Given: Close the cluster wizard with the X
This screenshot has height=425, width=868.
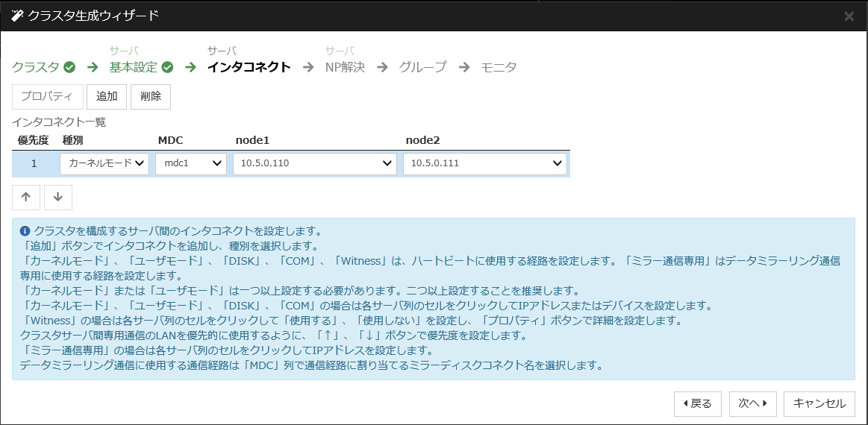Looking at the screenshot, I should (849, 16).
